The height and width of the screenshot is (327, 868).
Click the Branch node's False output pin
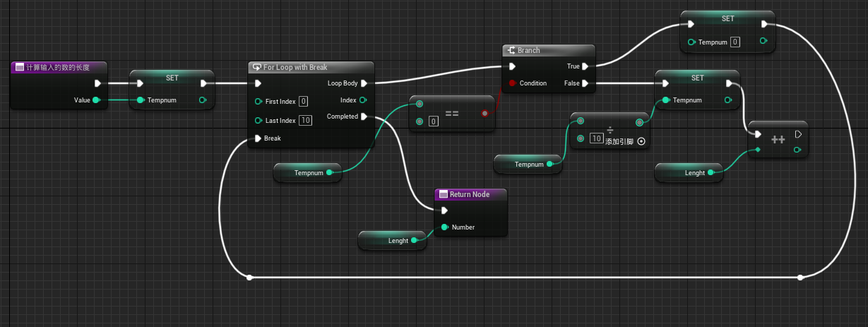click(584, 83)
